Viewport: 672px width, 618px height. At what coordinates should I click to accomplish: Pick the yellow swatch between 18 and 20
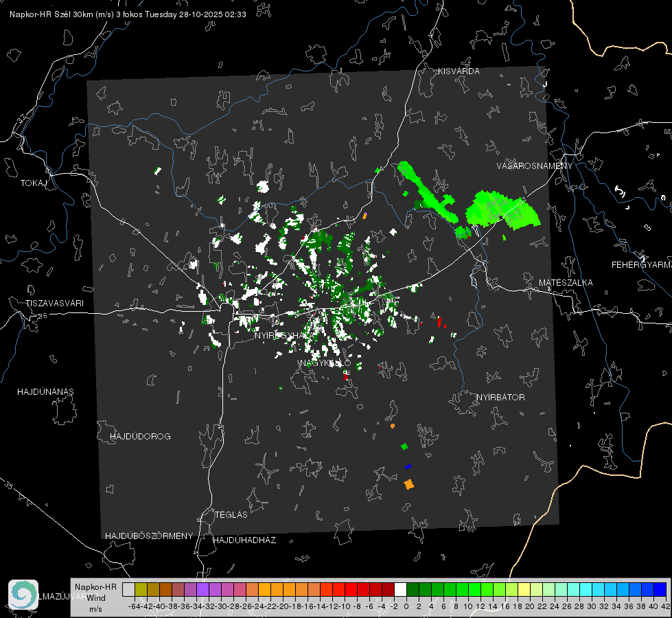point(524,589)
